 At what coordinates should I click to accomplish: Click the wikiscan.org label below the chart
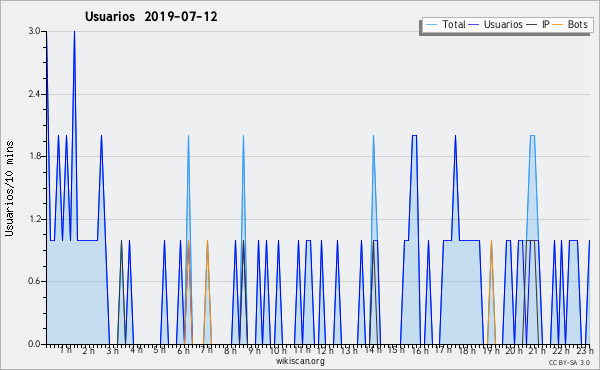click(300, 361)
